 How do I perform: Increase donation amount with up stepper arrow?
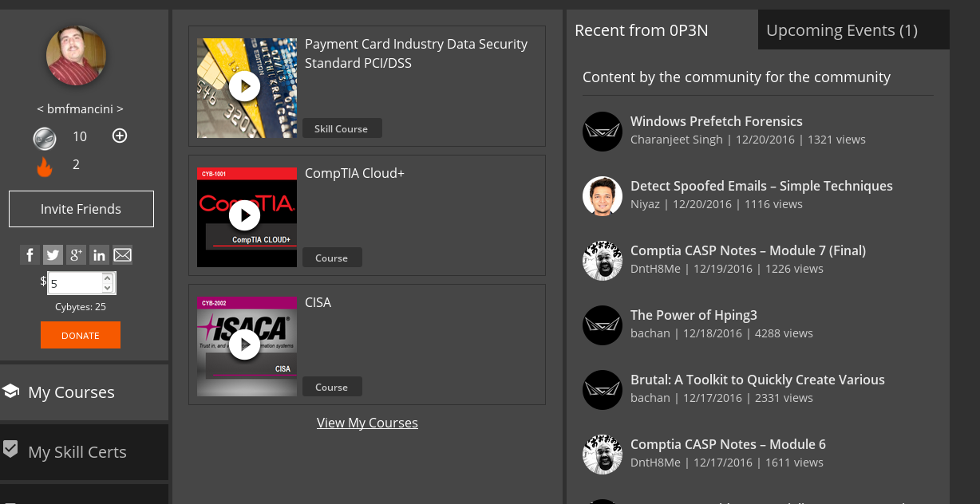pos(107,278)
